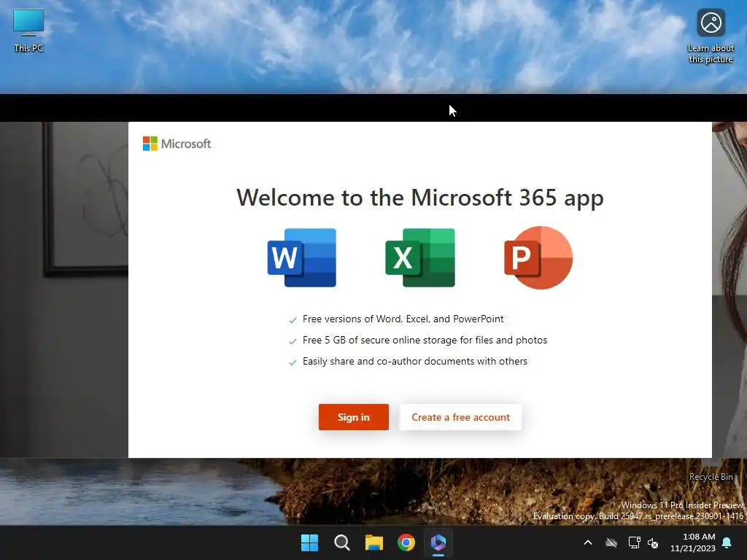This screenshot has height=560, width=747.
Task: Click Create a free account
Action: (x=460, y=417)
